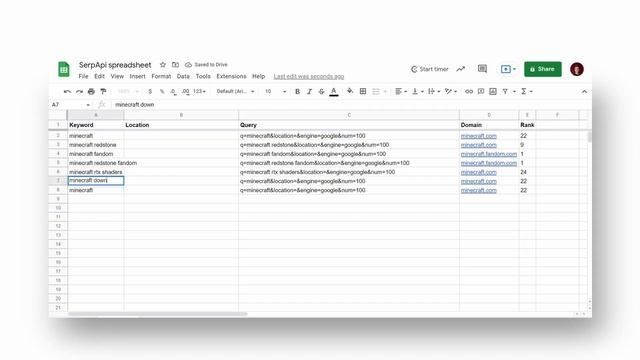Open the Format menu
Screen dimensions: 640x360
tap(161, 76)
